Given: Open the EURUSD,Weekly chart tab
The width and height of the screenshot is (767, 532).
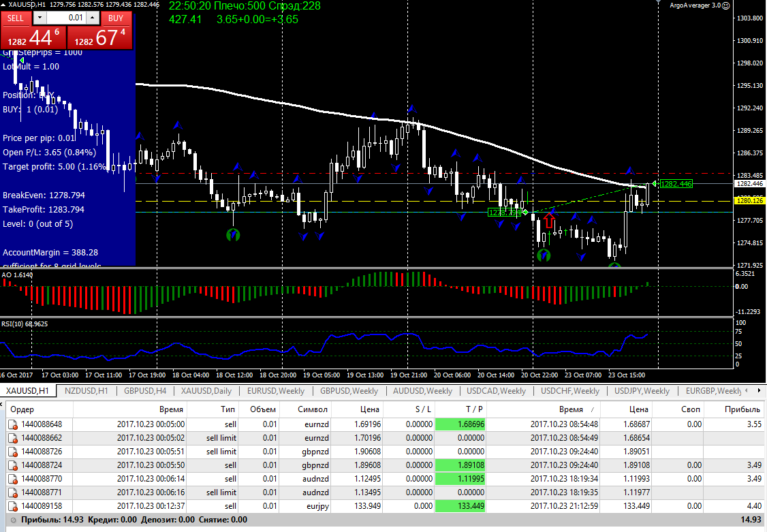Looking at the screenshot, I should [x=275, y=391].
